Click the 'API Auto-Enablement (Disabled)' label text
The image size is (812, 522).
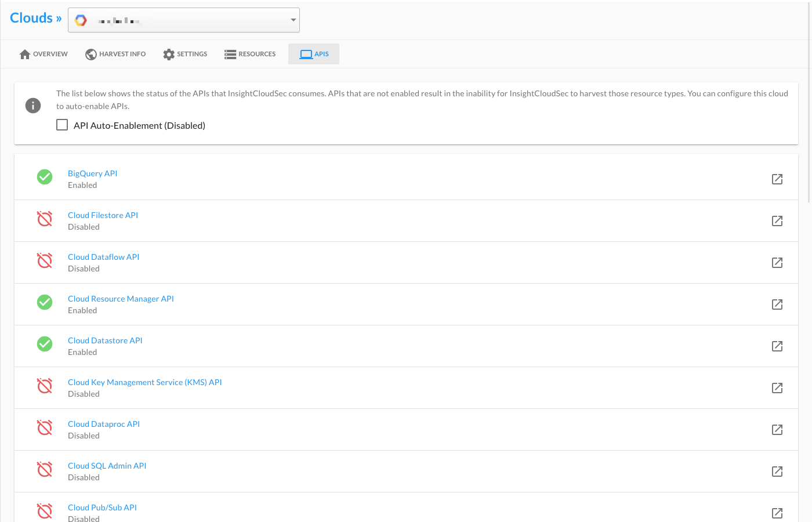(139, 125)
